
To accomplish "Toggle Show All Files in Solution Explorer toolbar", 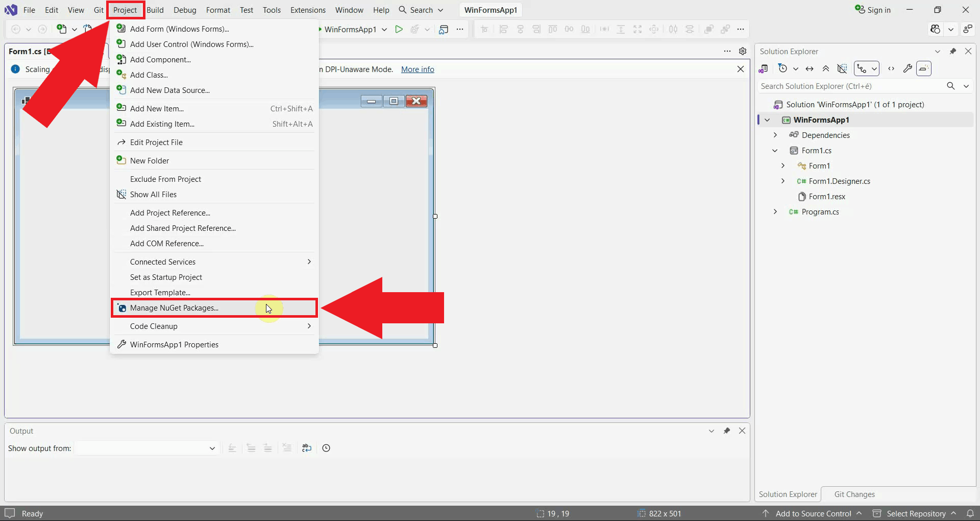I will [x=842, y=68].
